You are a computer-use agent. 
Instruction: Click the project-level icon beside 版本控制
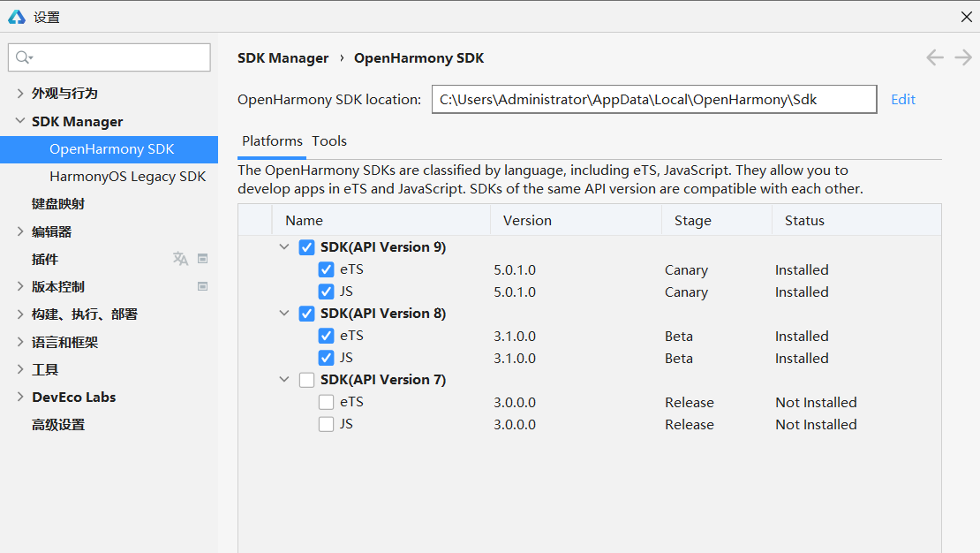[202, 286]
